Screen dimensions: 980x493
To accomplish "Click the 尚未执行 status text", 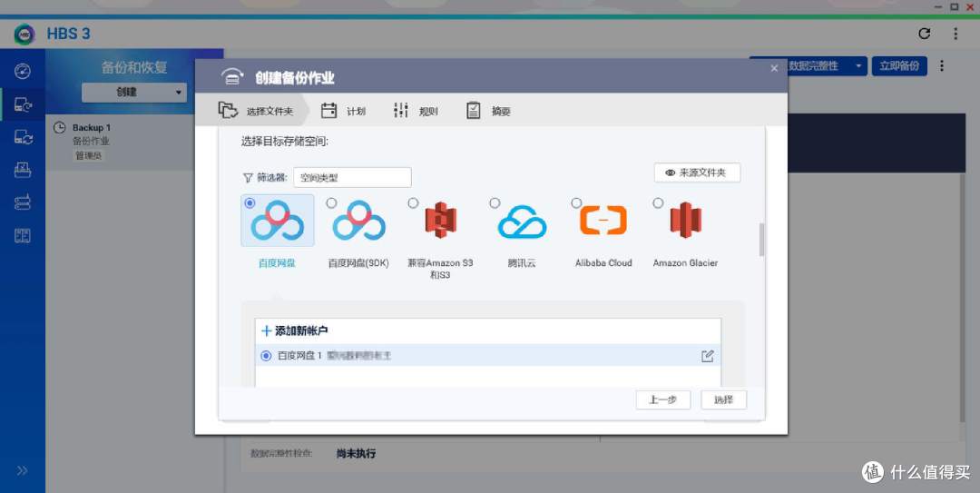I will [x=357, y=454].
